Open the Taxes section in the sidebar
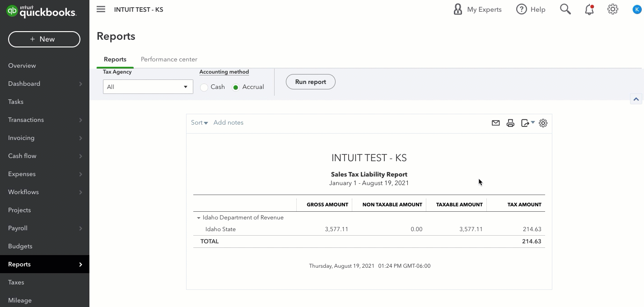This screenshot has width=644, height=307. tap(16, 282)
